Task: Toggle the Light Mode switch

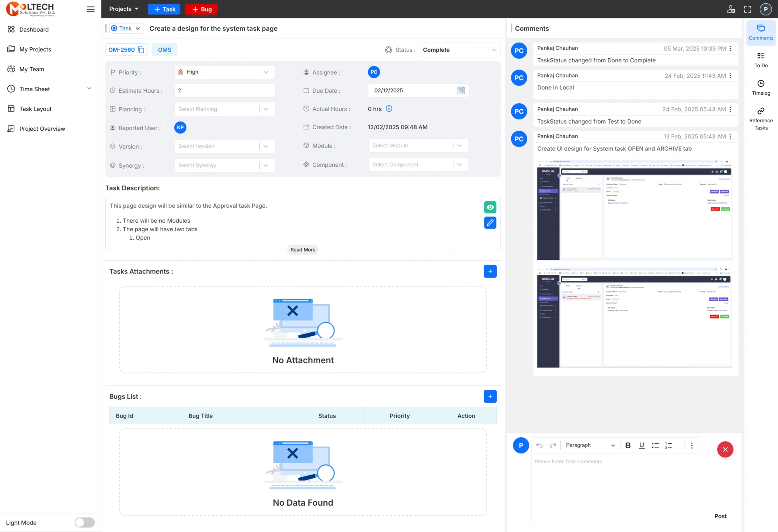Action: [x=84, y=523]
